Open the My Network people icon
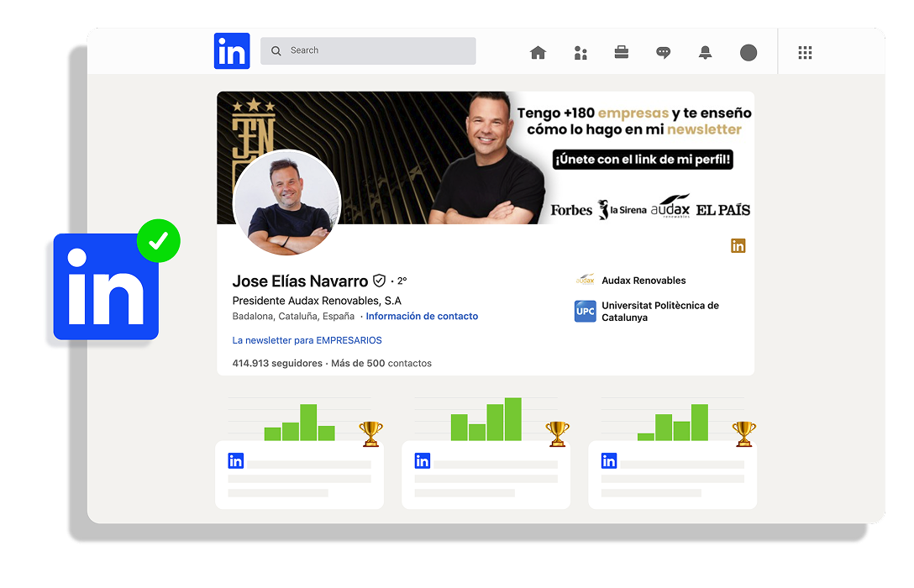 click(580, 53)
